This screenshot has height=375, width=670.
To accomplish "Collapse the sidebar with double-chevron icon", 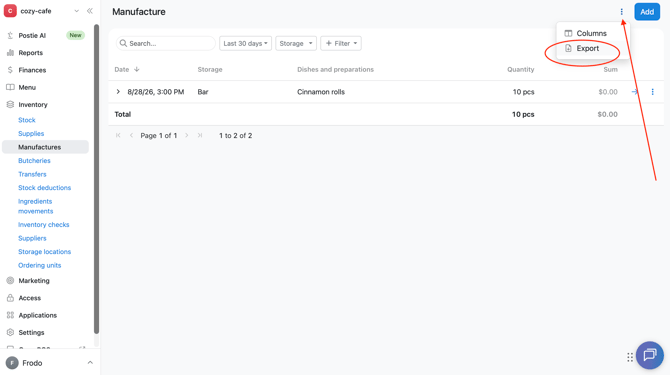I will click(x=90, y=11).
